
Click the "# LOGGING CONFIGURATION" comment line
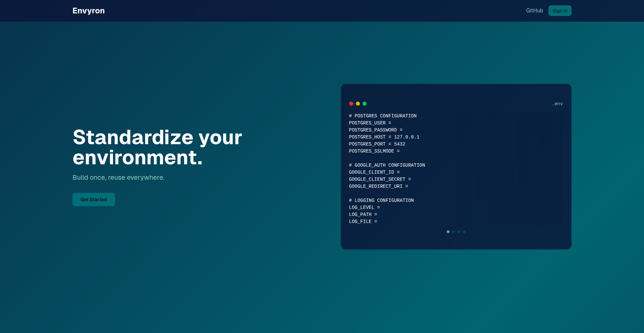tap(381, 201)
